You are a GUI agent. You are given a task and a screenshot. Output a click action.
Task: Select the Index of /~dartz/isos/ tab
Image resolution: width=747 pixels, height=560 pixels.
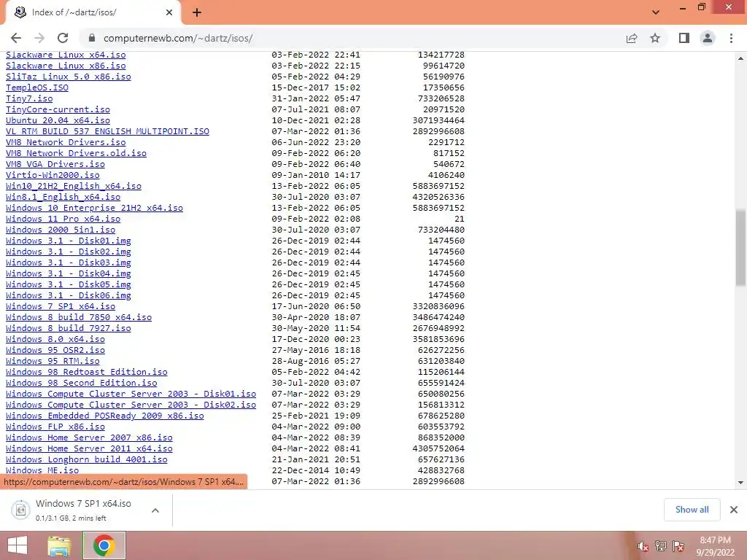[x=93, y=13]
